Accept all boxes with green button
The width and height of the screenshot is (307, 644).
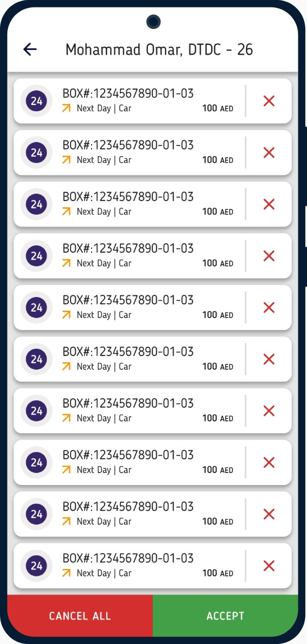point(226,616)
